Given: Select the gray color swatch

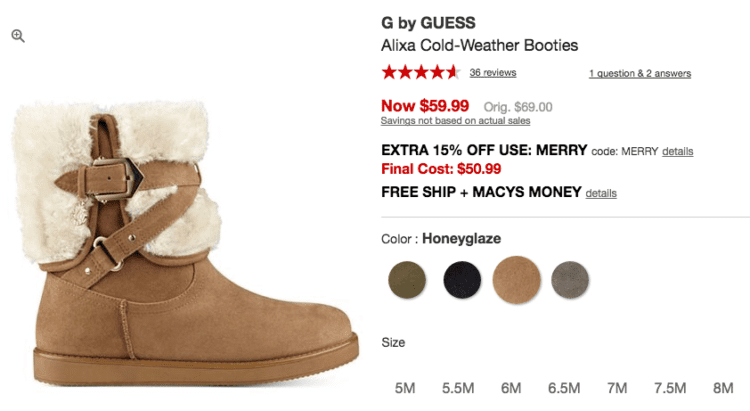Looking at the screenshot, I should [x=570, y=280].
